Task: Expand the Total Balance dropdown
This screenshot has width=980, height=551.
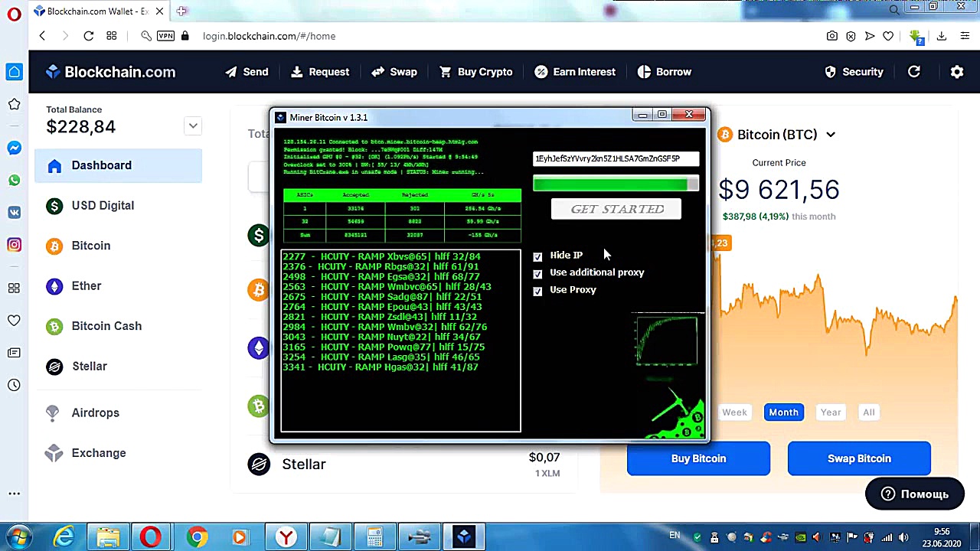Action: (x=193, y=126)
